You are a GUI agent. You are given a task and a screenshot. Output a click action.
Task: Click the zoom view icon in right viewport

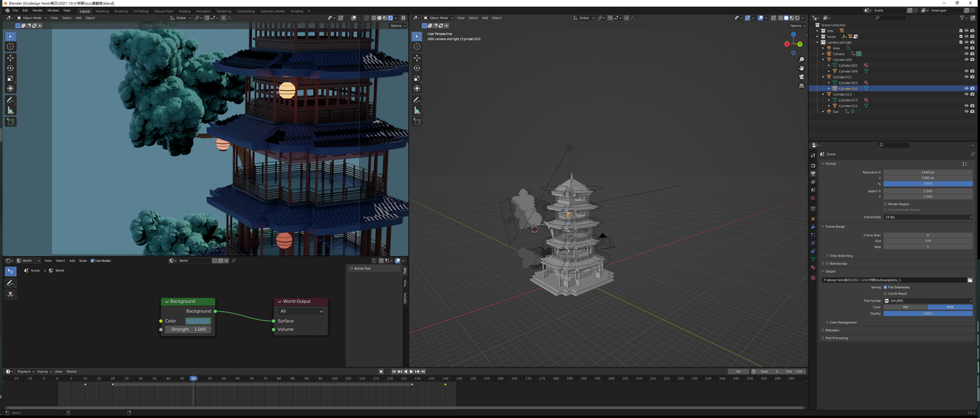[802, 60]
